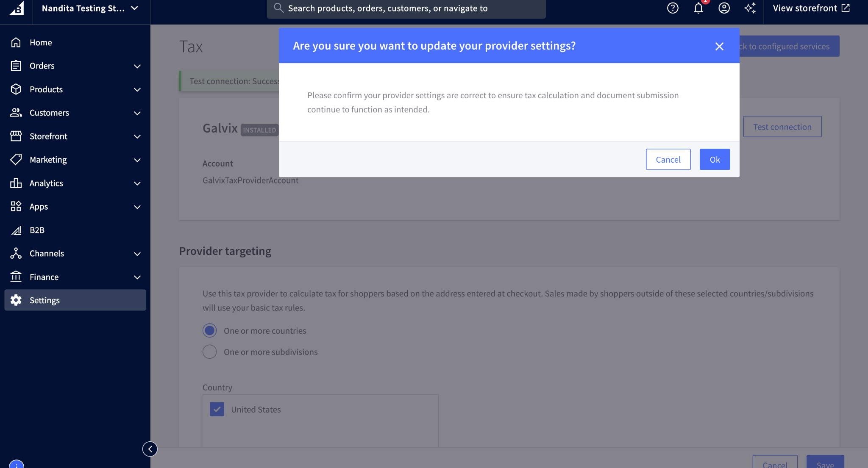The height and width of the screenshot is (468, 868).
Task: Collapse the sidebar with arrow button
Action: coord(150,449)
